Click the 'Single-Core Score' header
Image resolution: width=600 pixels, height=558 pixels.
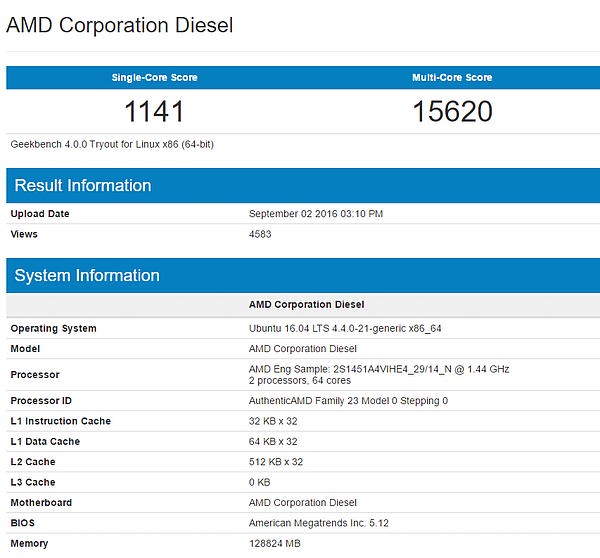click(154, 77)
